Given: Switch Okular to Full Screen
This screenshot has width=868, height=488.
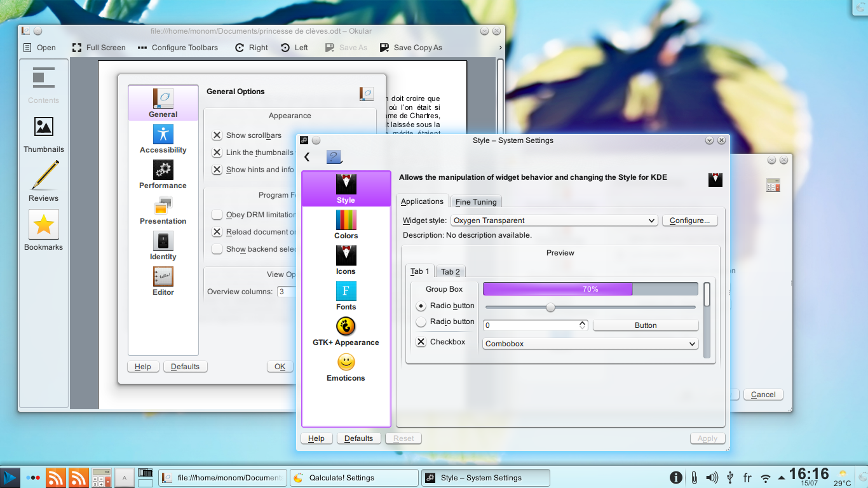Looking at the screenshot, I should 98,48.
